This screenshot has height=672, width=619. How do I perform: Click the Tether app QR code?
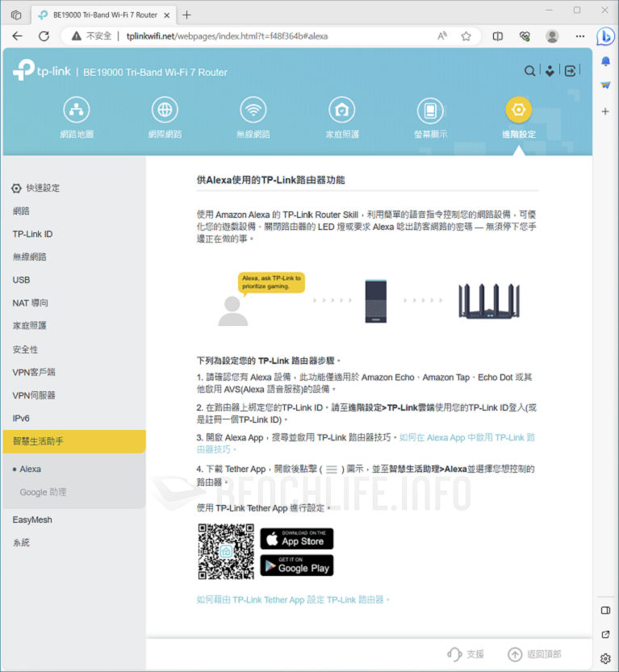pos(226,552)
